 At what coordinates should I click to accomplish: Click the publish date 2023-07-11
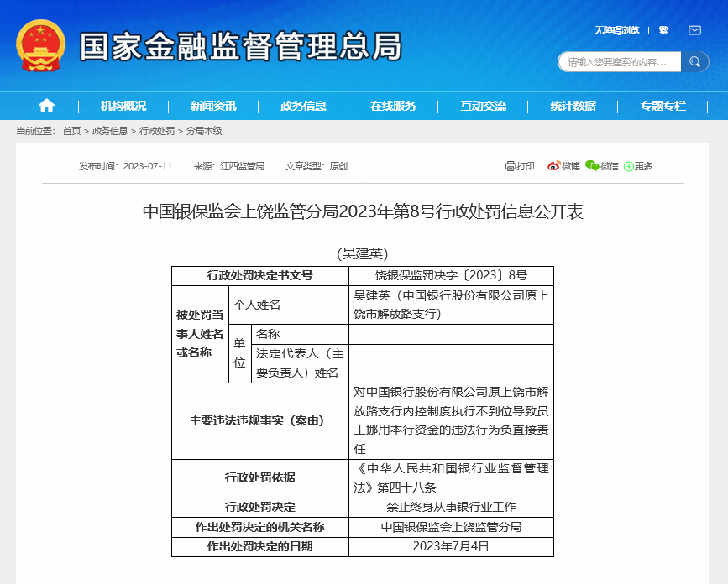click(x=148, y=166)
